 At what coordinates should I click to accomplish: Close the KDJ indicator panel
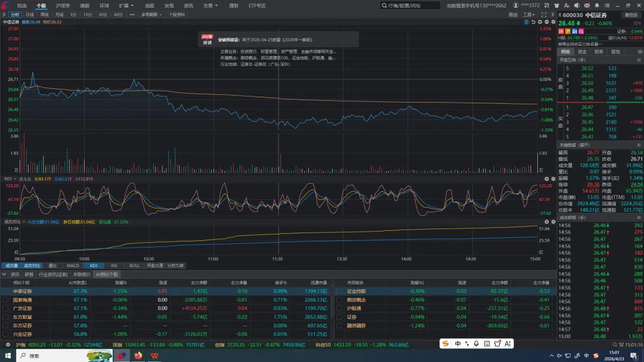tap(547, 179)
